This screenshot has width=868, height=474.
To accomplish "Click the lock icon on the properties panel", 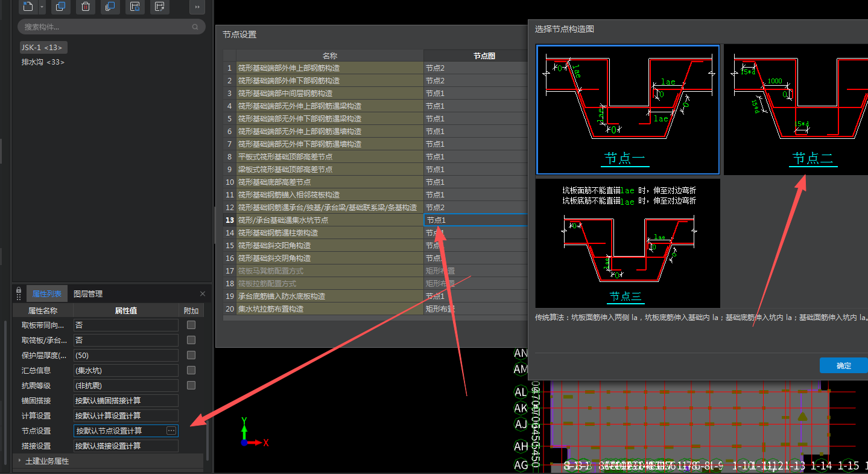I will tap(19, 291).
